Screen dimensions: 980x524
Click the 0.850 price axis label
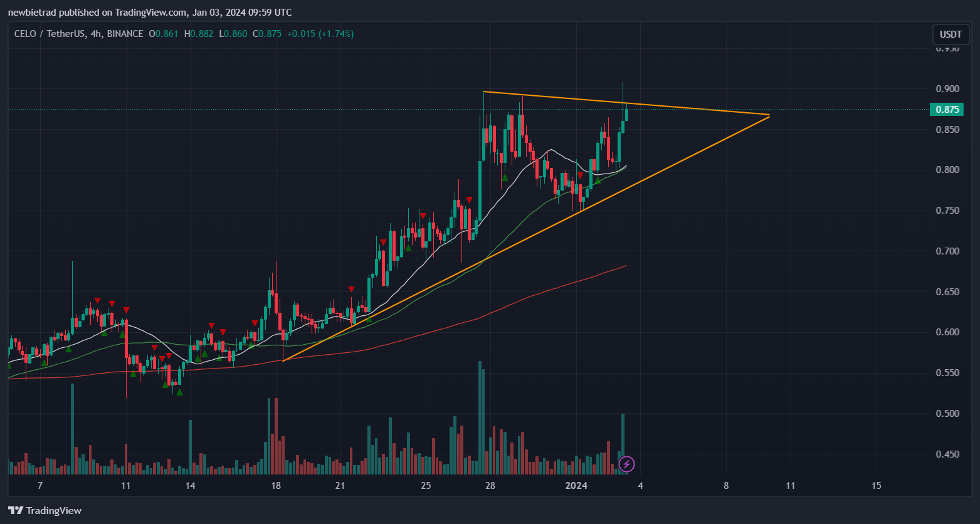pos(947,130)
